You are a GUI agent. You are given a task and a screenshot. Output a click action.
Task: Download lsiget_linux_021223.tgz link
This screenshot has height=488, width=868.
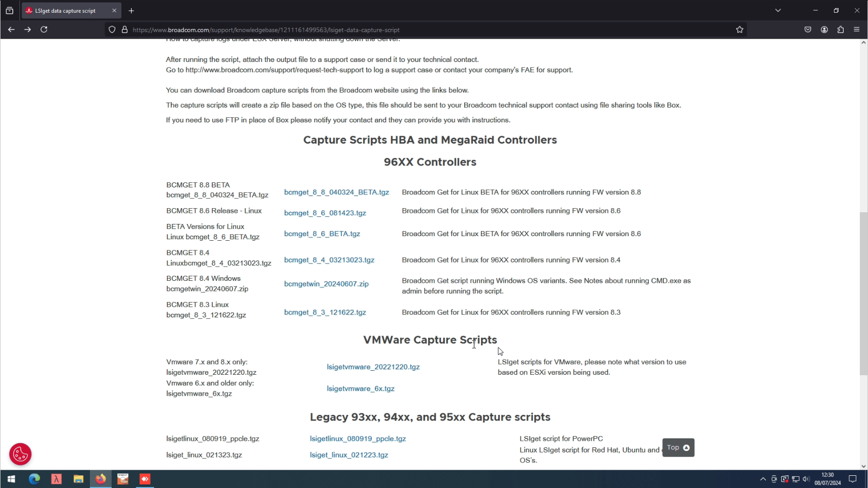[x=349, y=455]
